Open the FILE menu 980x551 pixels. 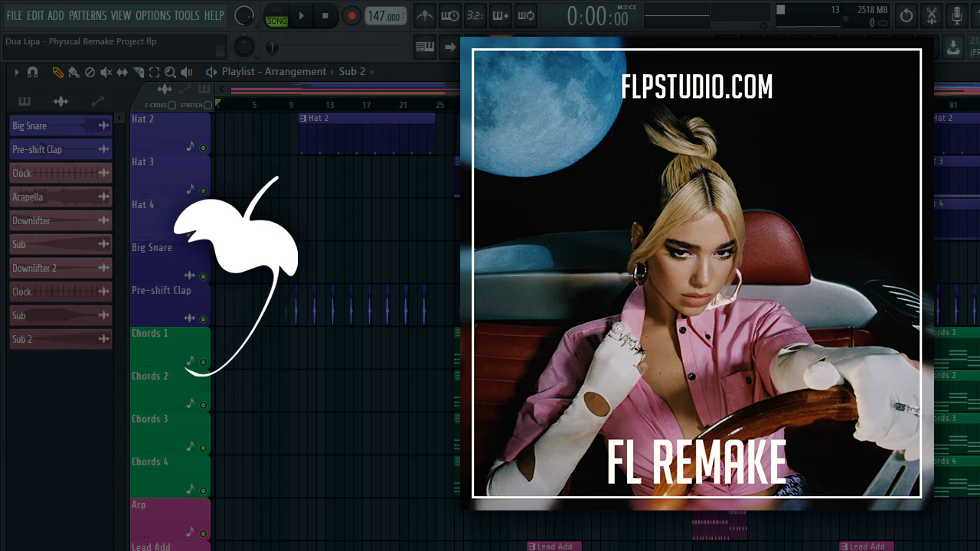(x=15, y=15)
